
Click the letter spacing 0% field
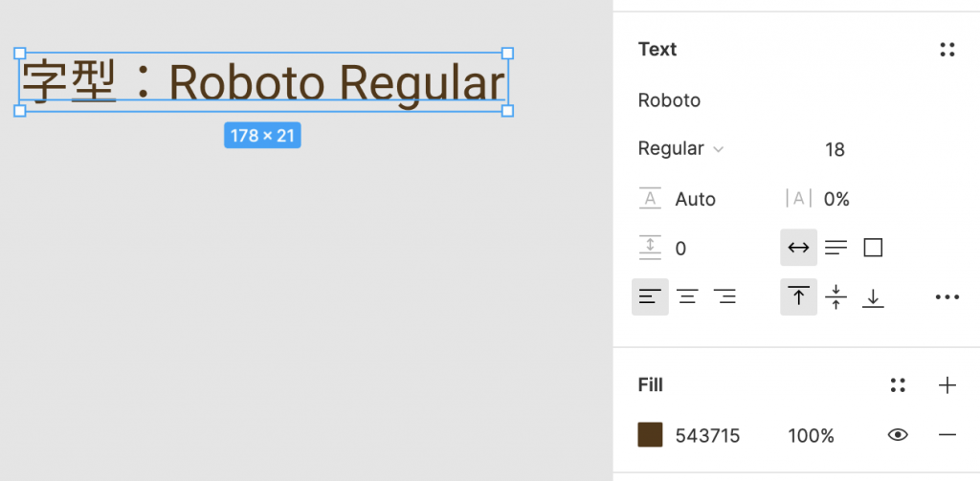coord(835,199)
